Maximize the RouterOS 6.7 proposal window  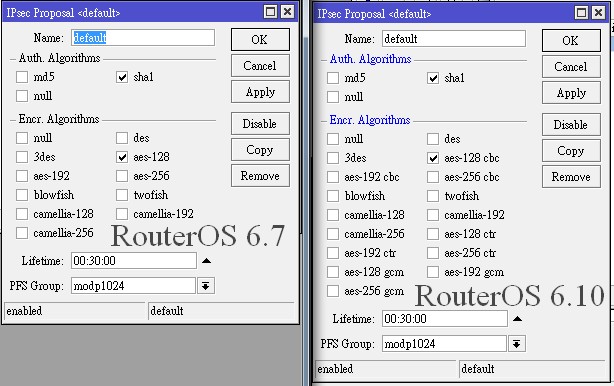(271, 12)
